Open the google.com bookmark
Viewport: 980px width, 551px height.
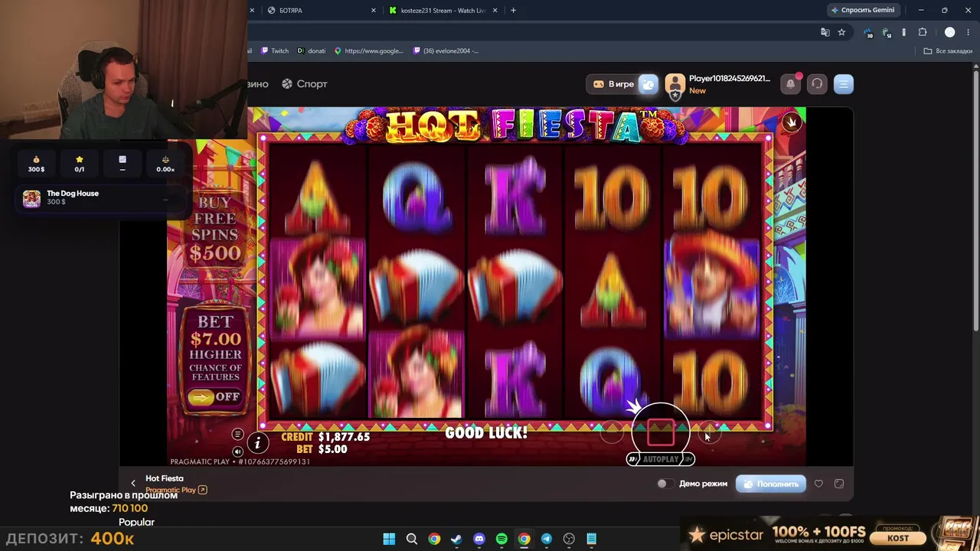368,51
